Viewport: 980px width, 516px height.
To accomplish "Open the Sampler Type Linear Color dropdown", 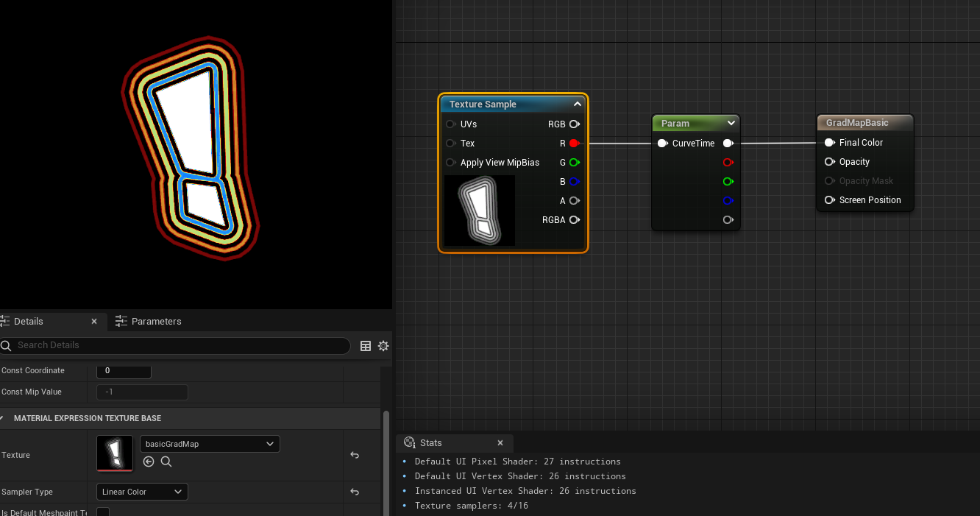I will [142, 492].
